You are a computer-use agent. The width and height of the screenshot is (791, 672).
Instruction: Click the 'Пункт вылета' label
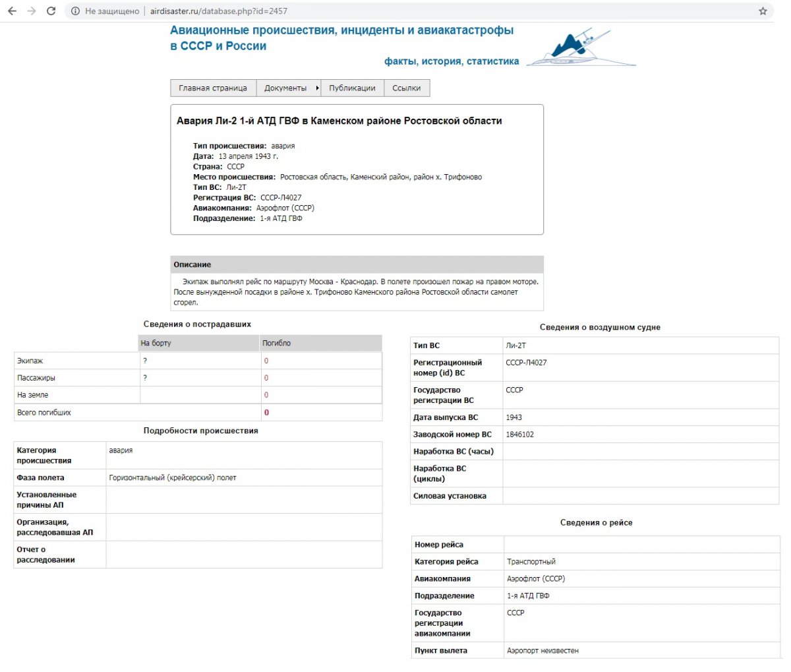coord(441,650)
